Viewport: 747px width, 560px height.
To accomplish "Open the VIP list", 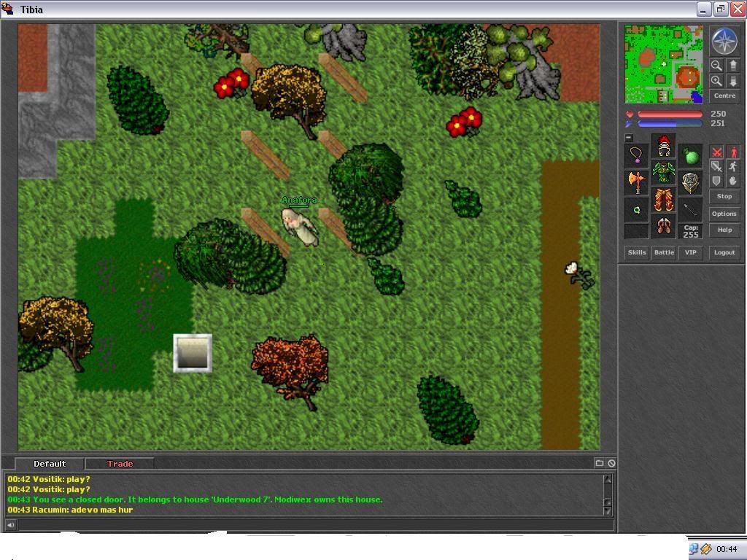I will pos(691,252).
